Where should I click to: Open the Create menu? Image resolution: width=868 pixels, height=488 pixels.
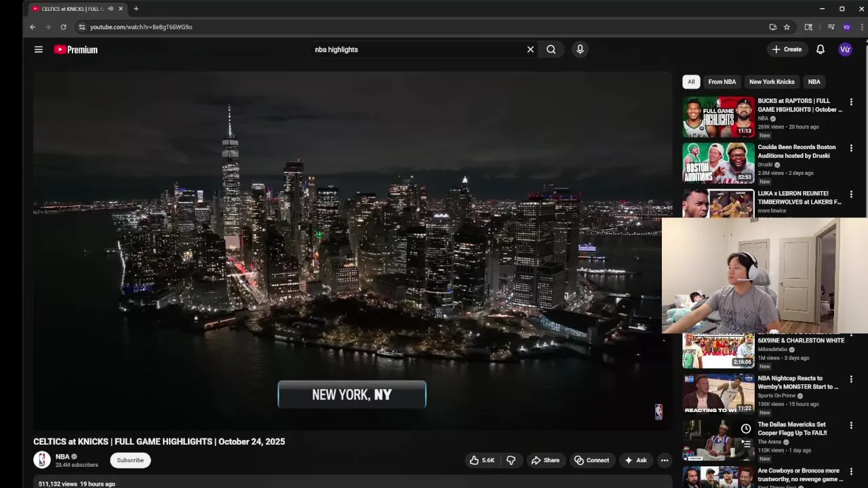(x=787, y=49)
